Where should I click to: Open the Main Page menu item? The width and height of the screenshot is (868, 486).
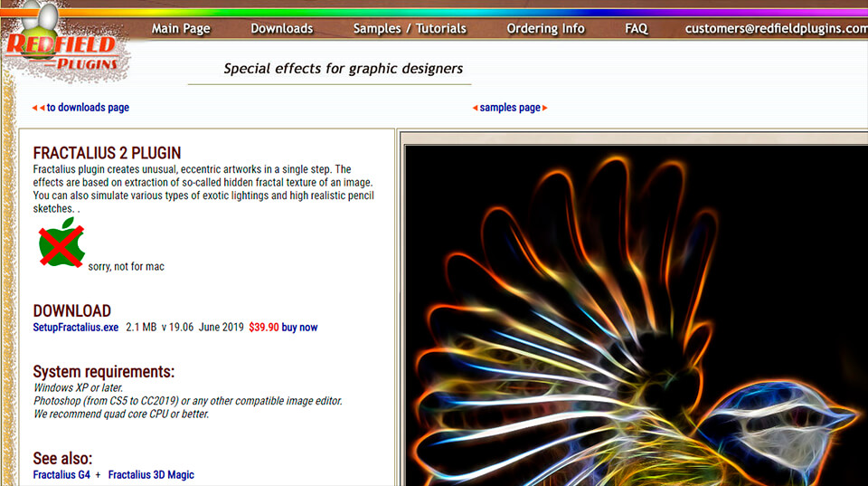click(181, 29)
